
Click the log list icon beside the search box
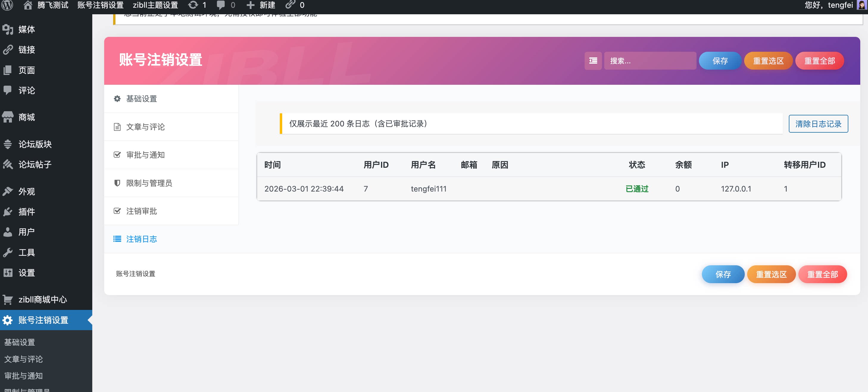click(x=593, y=61)
